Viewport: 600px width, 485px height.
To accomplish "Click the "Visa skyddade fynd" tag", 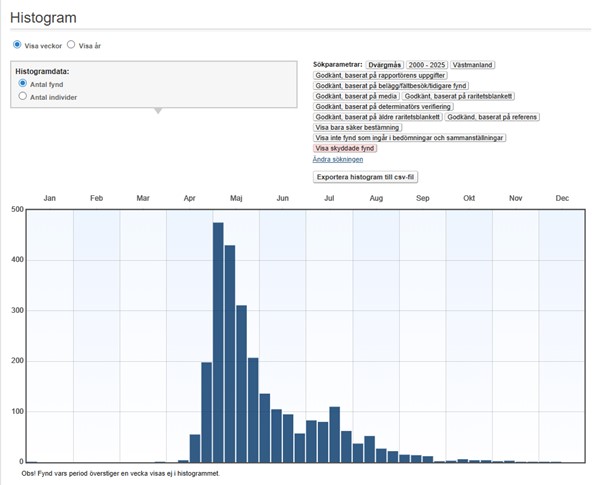I will coord(345,148).
